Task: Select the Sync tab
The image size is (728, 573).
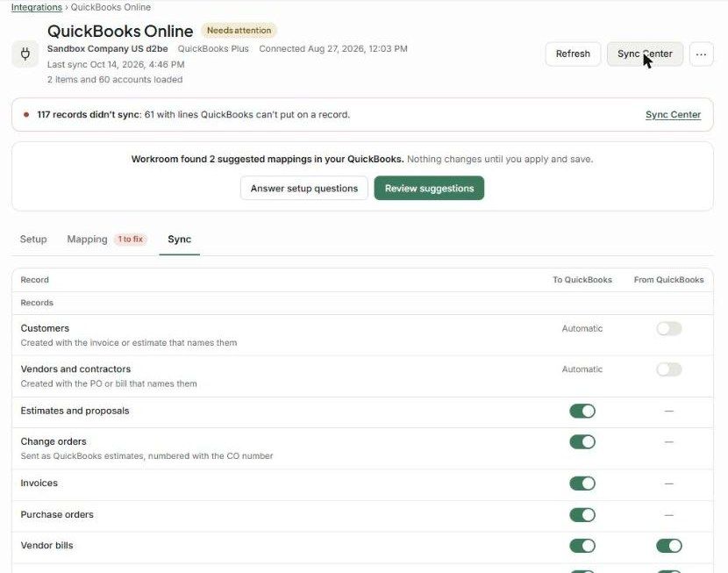Action: [179, 240]
